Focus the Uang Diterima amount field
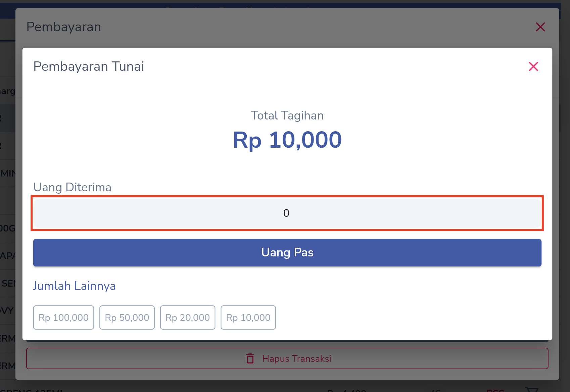Screen dimensions: 570x392 [287, 213]
